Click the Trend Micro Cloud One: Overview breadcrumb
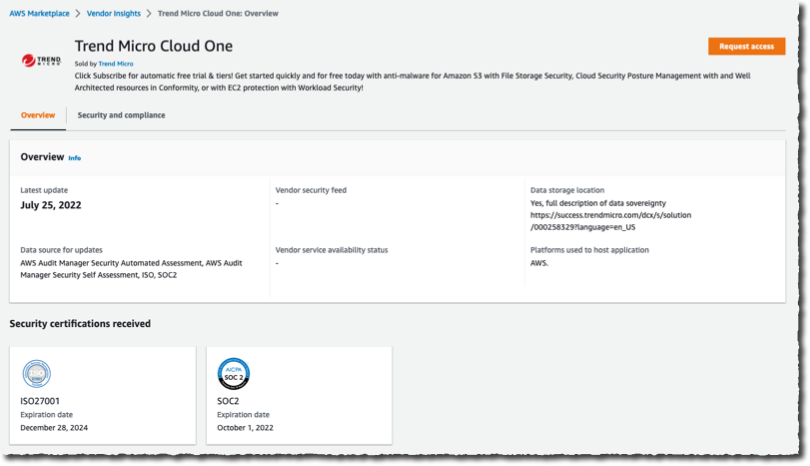The image size is (810, 466). pyautogui.click(x=218, y=13)
